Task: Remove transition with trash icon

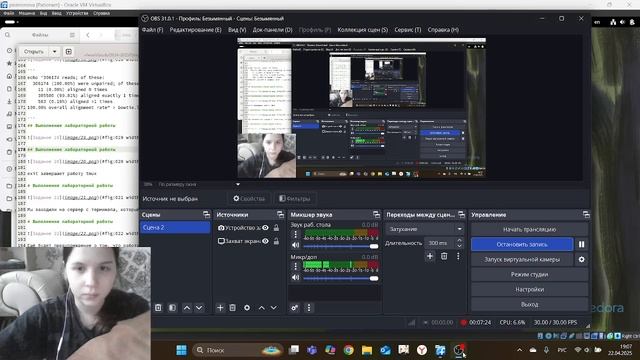Action: 444,256
